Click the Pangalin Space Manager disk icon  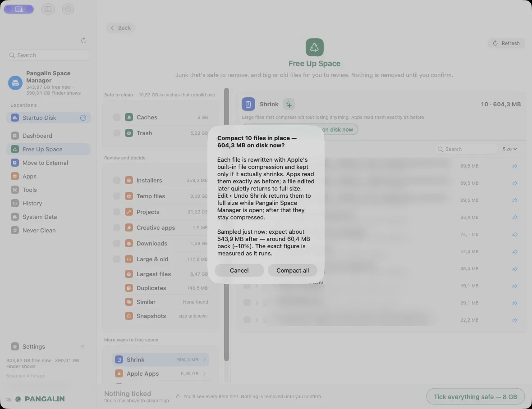click(x=15, y=83)
